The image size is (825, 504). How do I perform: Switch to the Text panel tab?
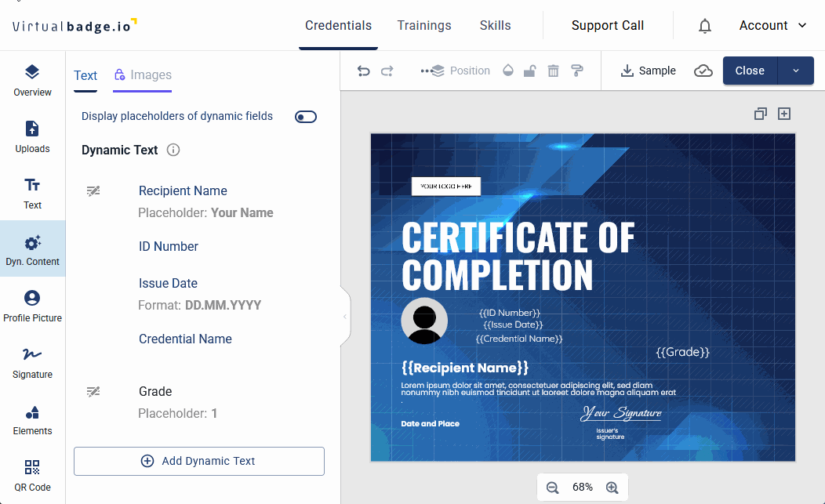[x=85, y=75]
